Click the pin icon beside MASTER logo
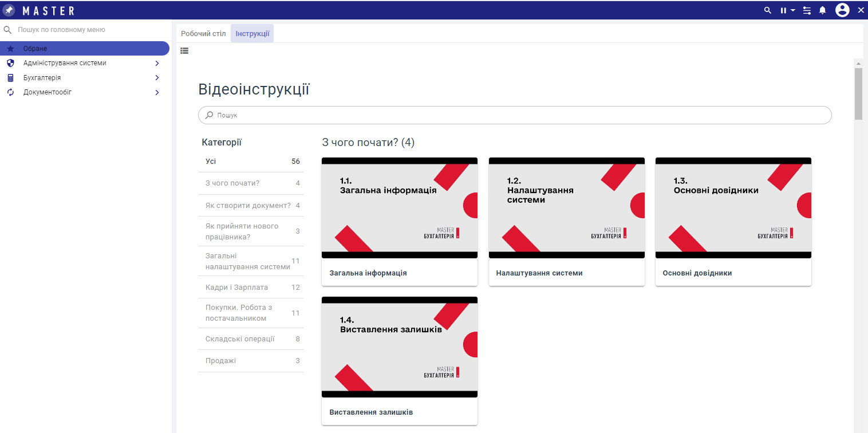The width and height of the screenshot is (868, 433). pyautogui.click(x=9, y=10)
